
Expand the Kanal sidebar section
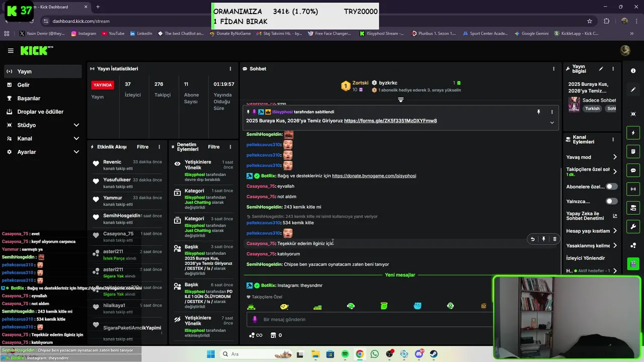point(76,138)
